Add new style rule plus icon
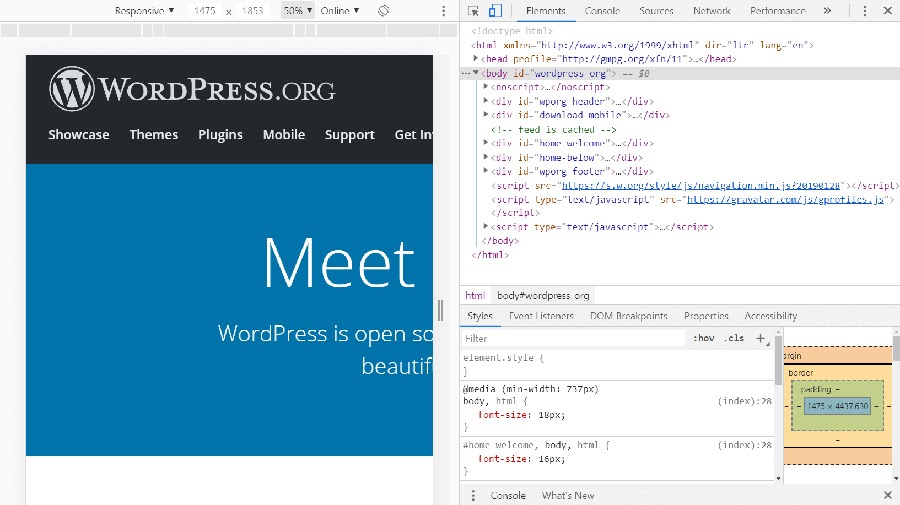 pyautogui.click(x=761, y=338)
